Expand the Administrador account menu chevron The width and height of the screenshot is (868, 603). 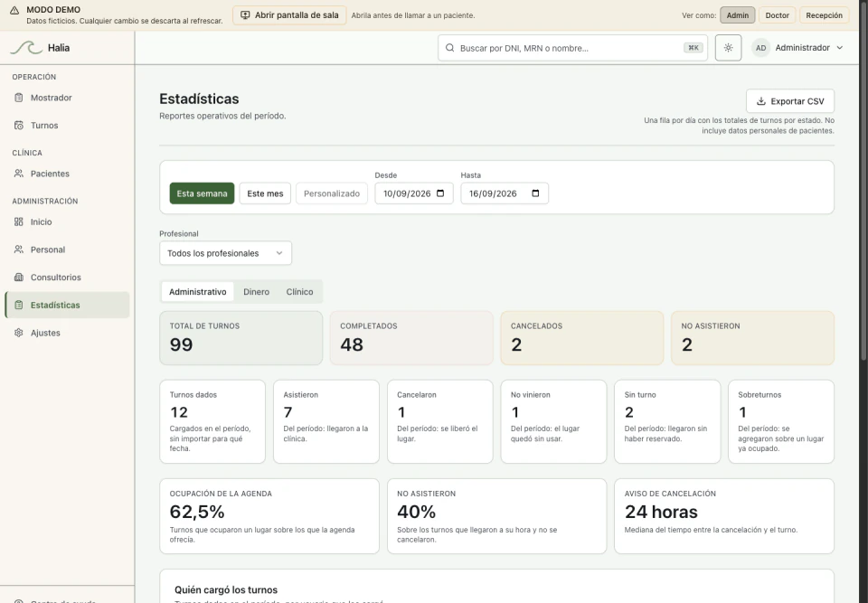pos(840,48)
